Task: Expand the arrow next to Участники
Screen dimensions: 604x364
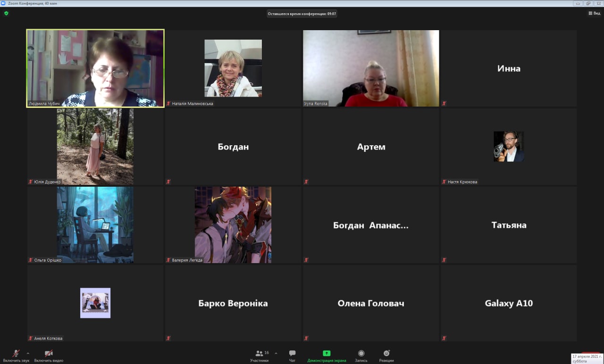Action: [276, 353]
